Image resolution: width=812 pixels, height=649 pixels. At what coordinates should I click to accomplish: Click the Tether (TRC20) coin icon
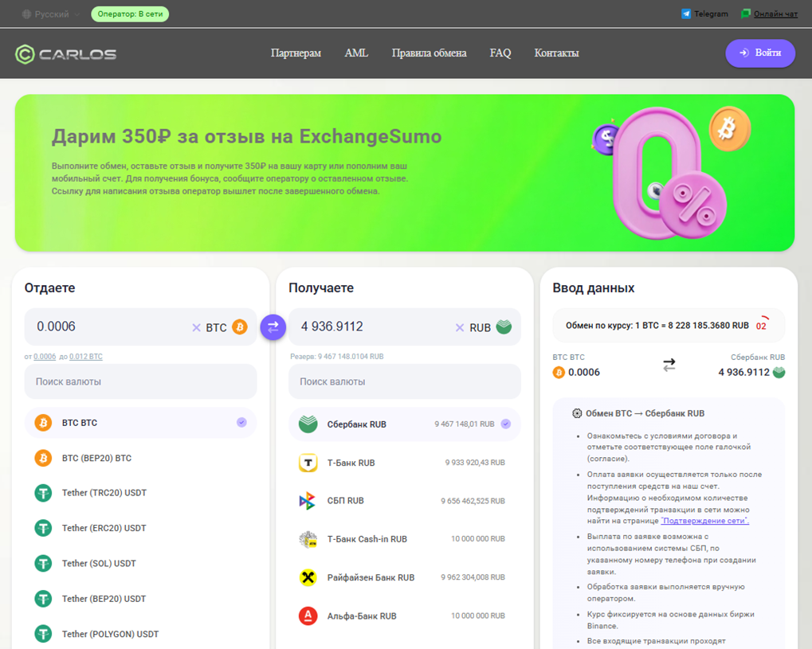coord(43,493)
